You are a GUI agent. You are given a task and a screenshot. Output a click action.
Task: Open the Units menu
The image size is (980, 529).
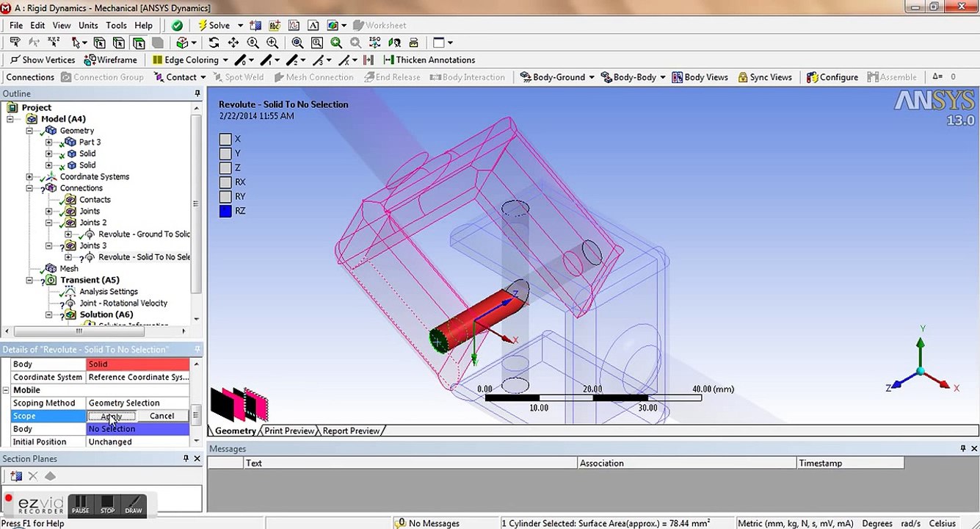(x=88, y=26)
